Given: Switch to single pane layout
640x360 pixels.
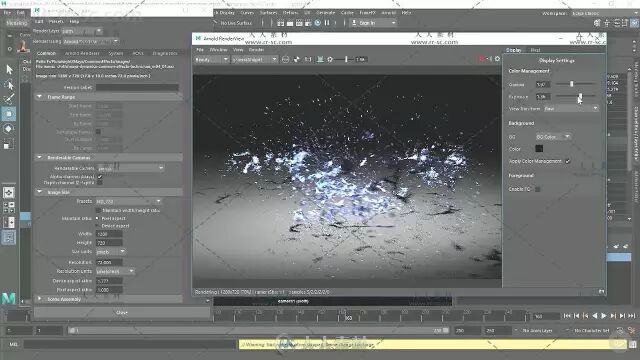Looking at the screenshot, I should point(9,193).
